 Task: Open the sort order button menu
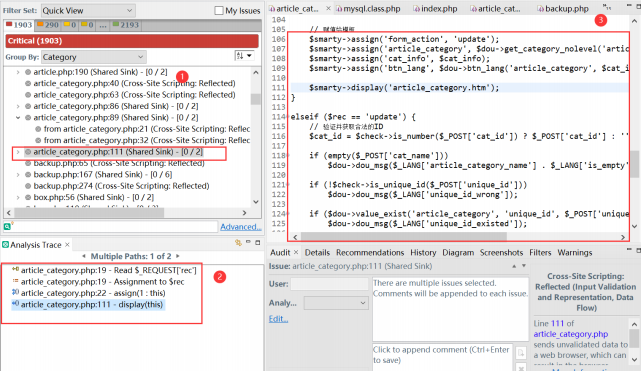[x=244, y=56]
